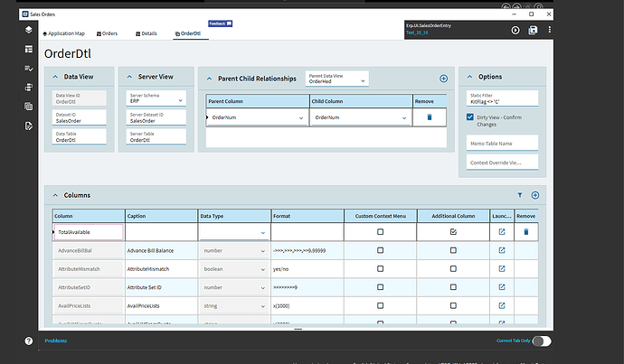Click the preview play icon
The height and width of the screenshot is (364, 624).
point(515,30)
